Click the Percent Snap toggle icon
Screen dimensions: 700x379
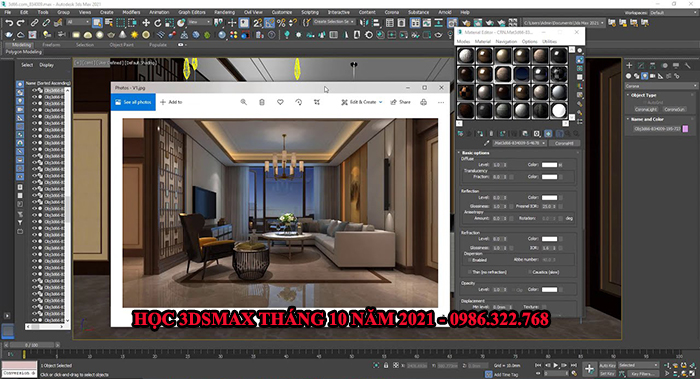281,22
